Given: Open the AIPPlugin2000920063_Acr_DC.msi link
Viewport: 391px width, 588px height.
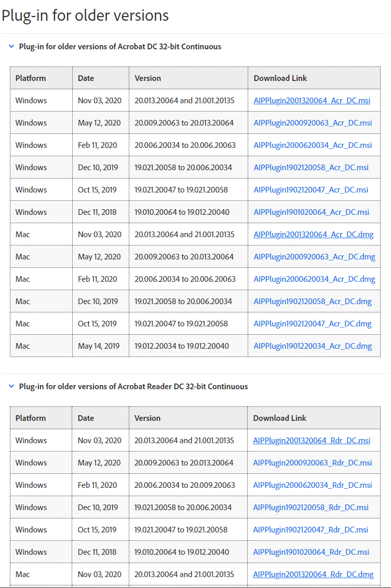Looking at the screenshot, I should 313,123.
